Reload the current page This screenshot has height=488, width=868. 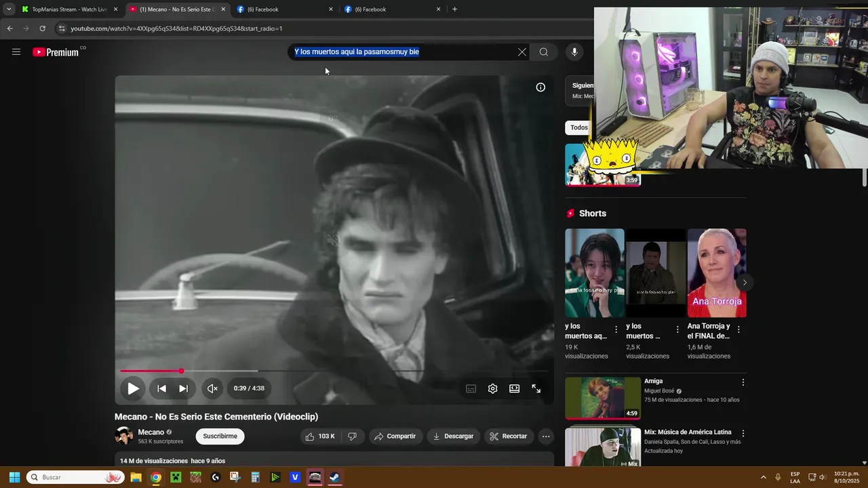42,28
